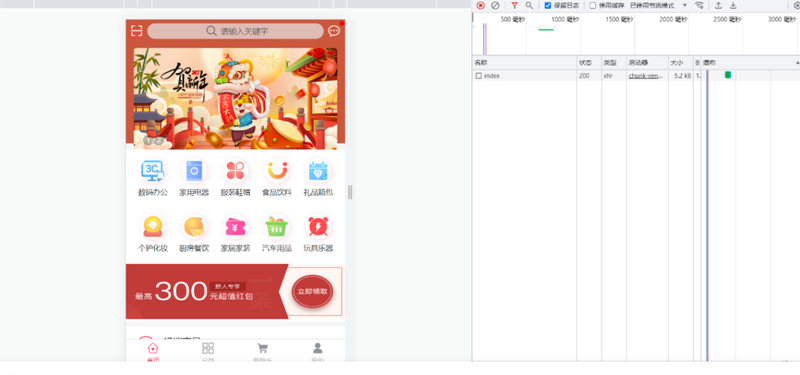Export HAR file with the download arrow icon
Screen dimensions: 800x375
tap(733, 6)
